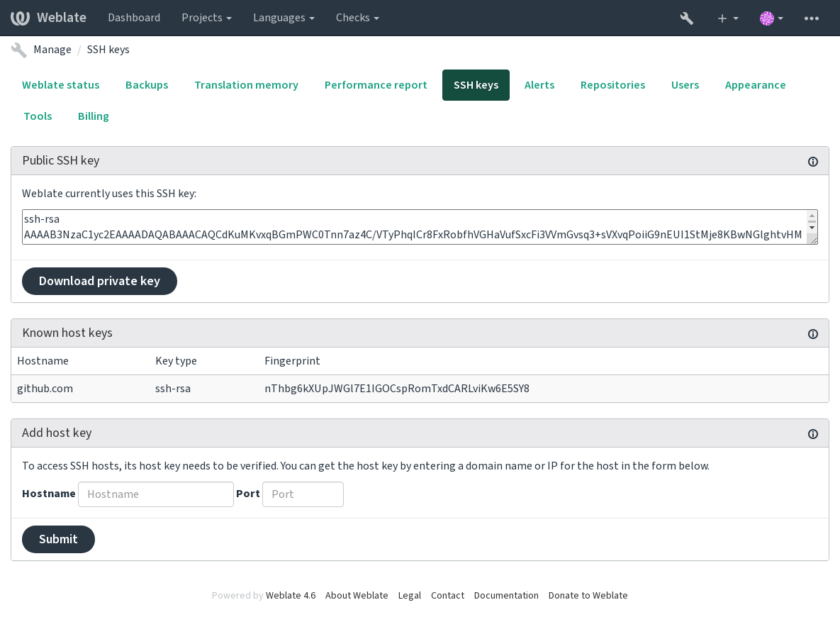This screenshot has height=622, width=840.
Task: Download the private key
Action: coord(99,281)
